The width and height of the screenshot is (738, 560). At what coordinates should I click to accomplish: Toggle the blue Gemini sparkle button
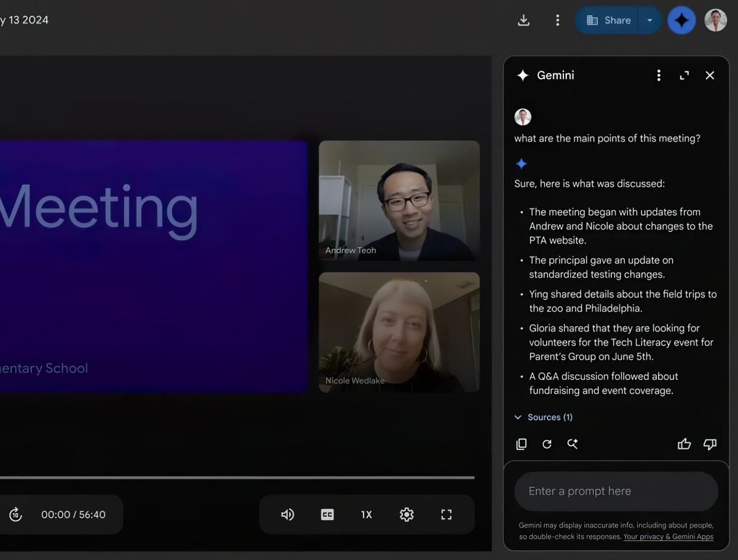[x=681, y=20]
